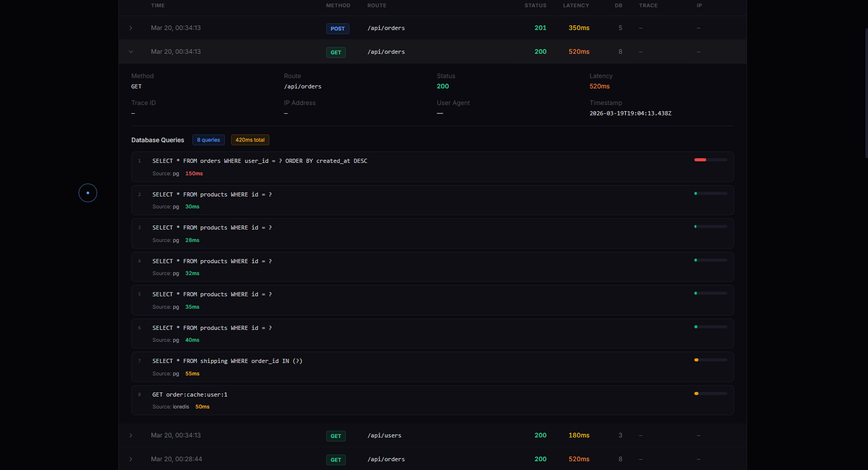The width and height of the screenshot is (868, 470).
Task: Click the timestamp 2026-03-19T19:04:13.438Z
Action: point(630,113)
